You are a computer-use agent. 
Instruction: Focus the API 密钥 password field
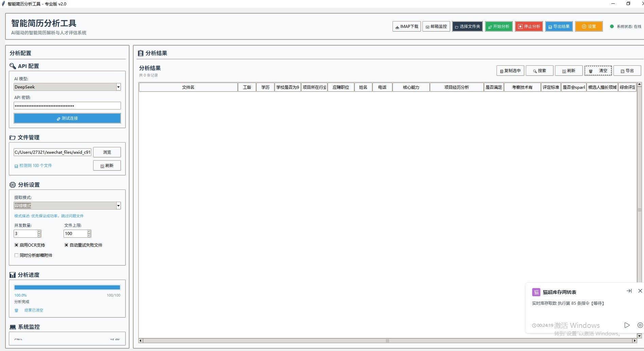tap(67, 106)
